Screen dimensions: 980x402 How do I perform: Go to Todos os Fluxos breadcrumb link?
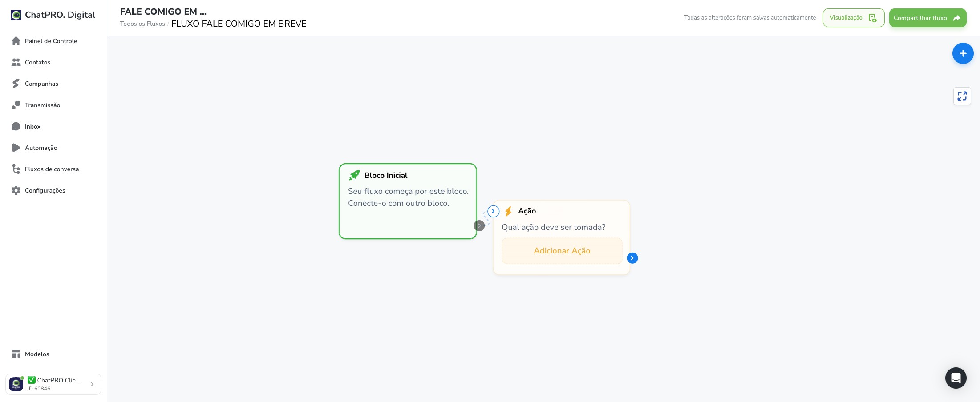point(142,24)
